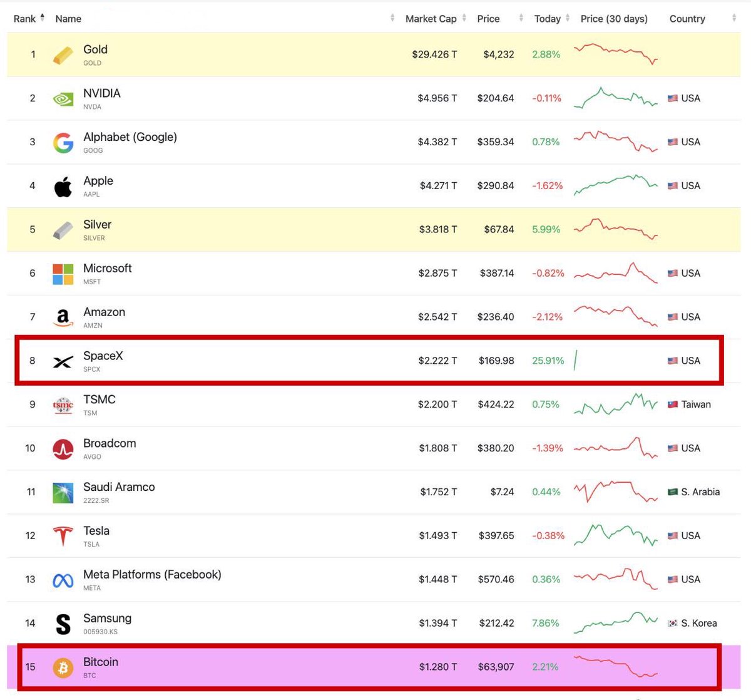Click Samsung today change 7.86%
Image resolution: width=751 pixels, height=700 pixels.
pos(546,623)
